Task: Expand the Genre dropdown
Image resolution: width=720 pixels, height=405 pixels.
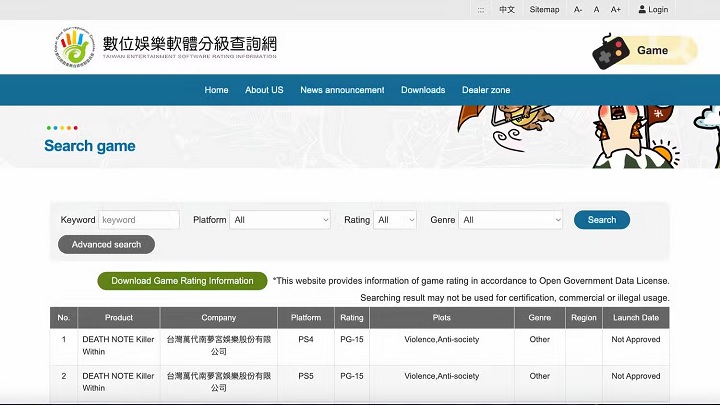Action: [x=511, y=220]
